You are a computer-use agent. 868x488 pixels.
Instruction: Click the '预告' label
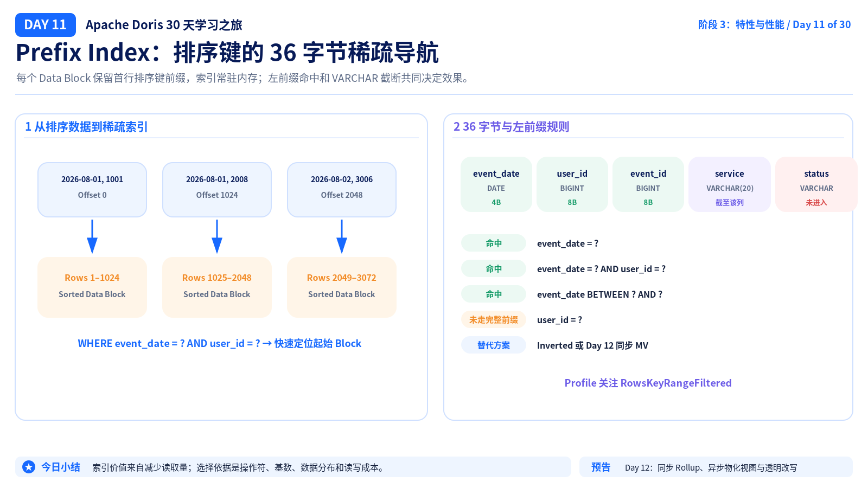[601, 467]
